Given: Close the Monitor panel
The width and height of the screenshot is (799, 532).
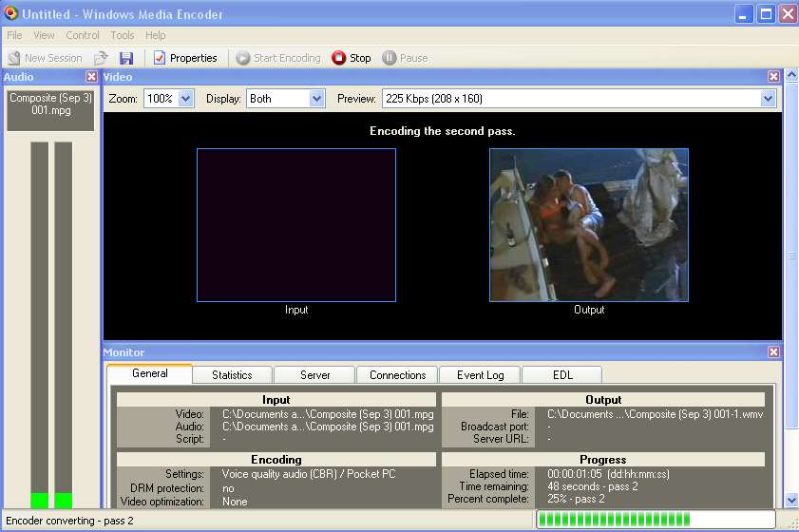Looking at the screenshot, I should click(773, 351).
